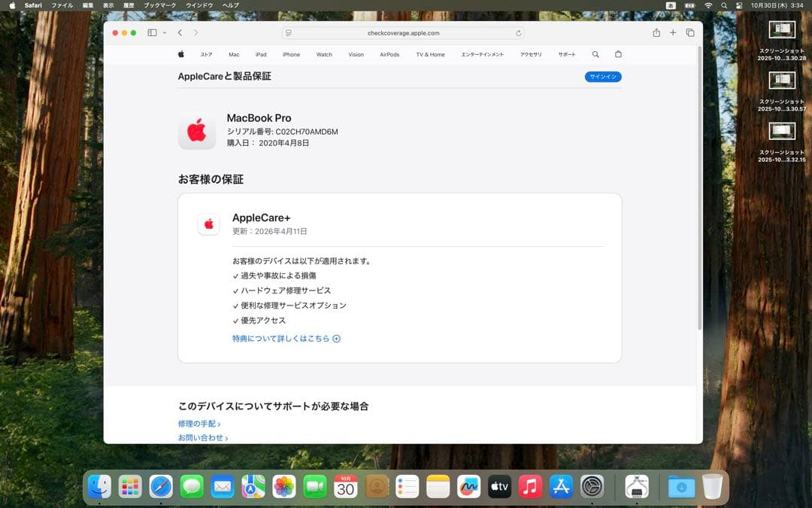Open the shopping bag on Apple's site
The image size is (812, 508).
click(x=617, y=54)
